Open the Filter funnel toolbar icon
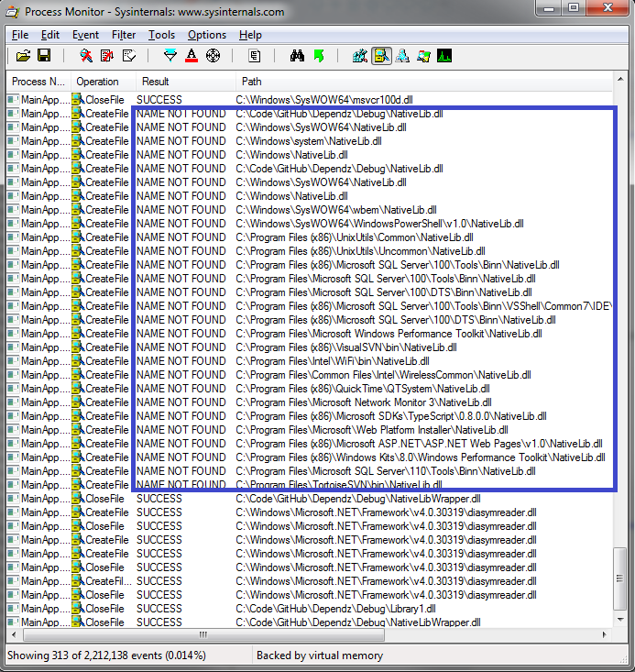635x672 pixels. (170, 56)
